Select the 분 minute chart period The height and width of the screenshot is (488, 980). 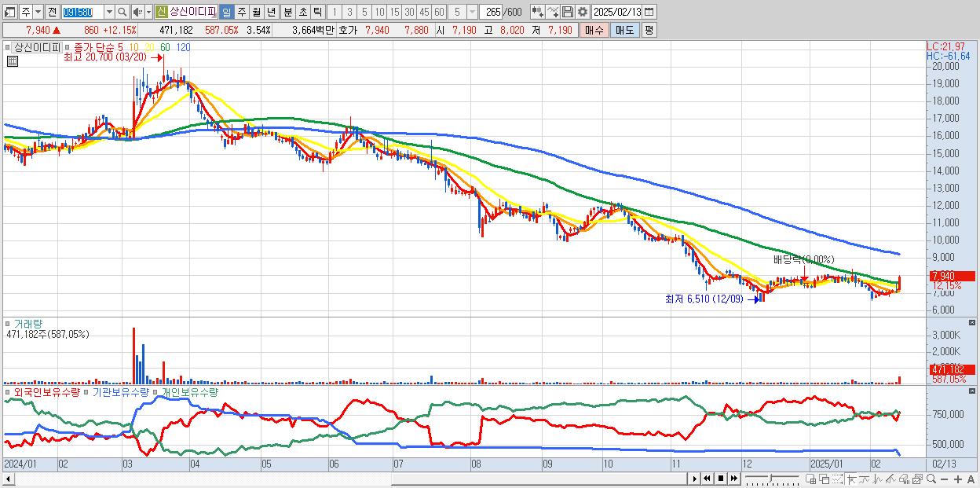(x=287, y=12)
